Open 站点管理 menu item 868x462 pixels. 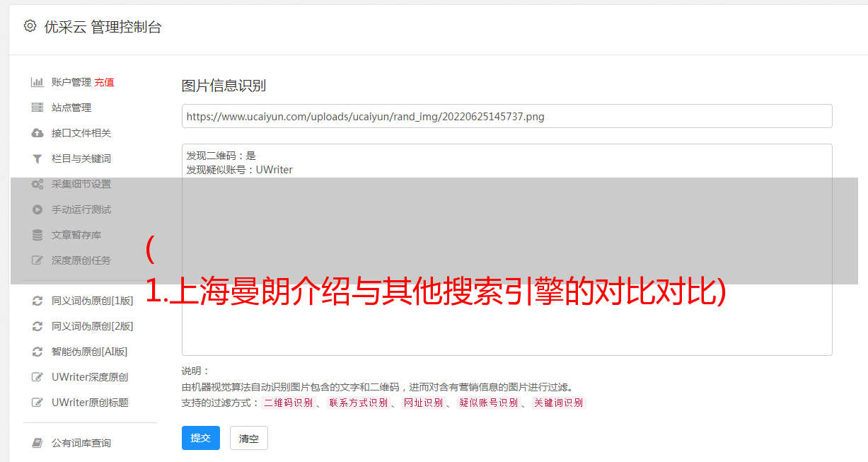tap(71, 108)
